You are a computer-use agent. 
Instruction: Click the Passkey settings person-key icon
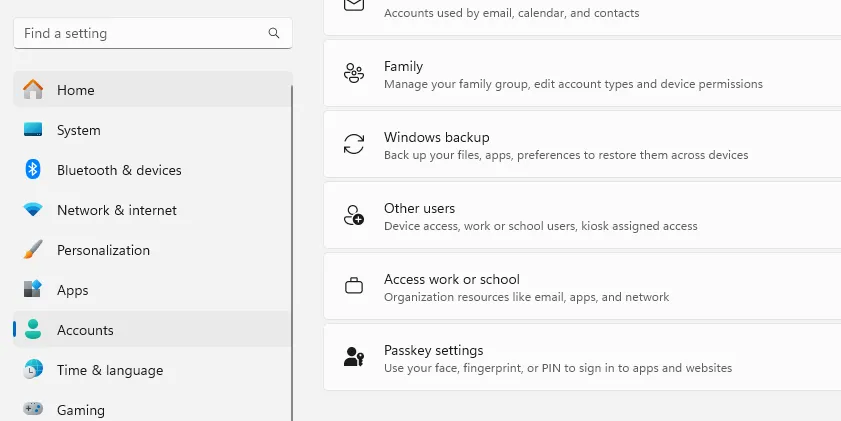pyautogui.click(x=354, y=357)
